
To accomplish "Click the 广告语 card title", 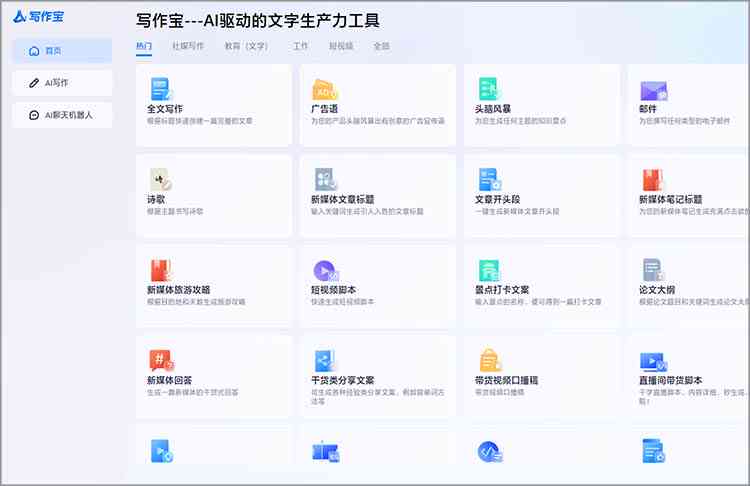I will pos(324,109).
